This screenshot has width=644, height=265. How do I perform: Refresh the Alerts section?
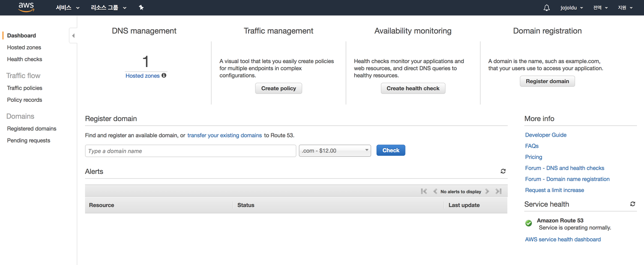(503, 171)
